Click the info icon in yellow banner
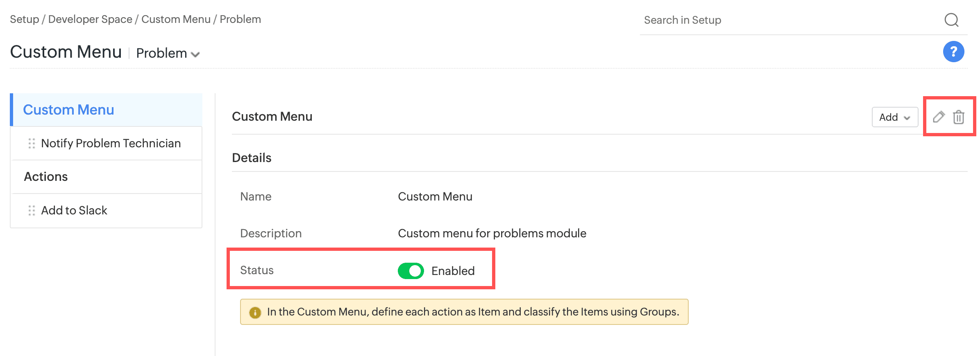Screen dimensions: 980x356 click(255, 313)
